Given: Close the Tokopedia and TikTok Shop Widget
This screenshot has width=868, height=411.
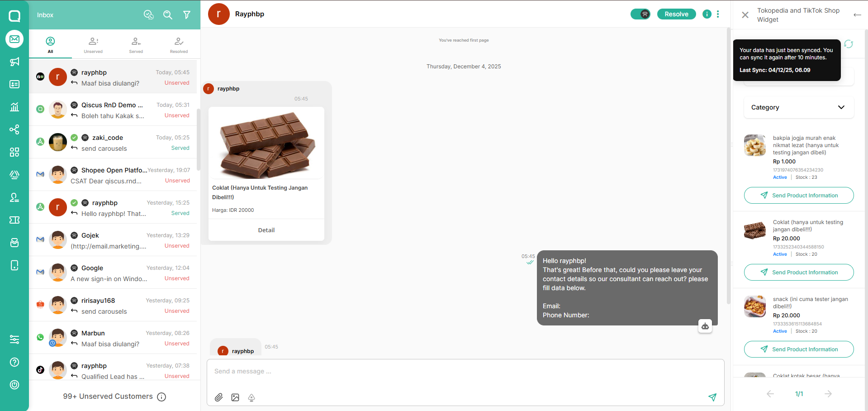Looking at the screenshot, I should click(x=745, y=15).
